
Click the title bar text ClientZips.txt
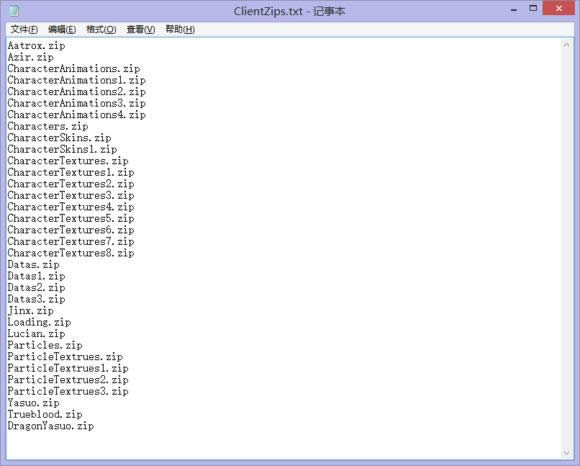(268, 11)
